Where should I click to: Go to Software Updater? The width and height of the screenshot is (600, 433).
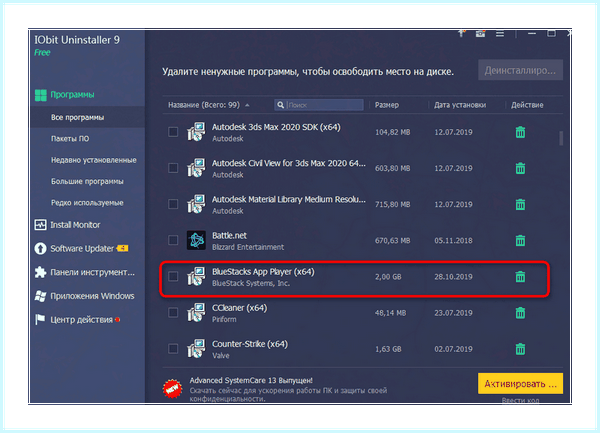tap(82, 249)
